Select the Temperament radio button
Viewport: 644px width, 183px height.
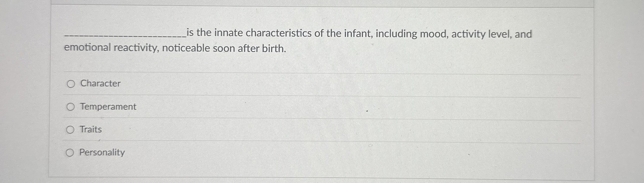(x=70, y=107)
